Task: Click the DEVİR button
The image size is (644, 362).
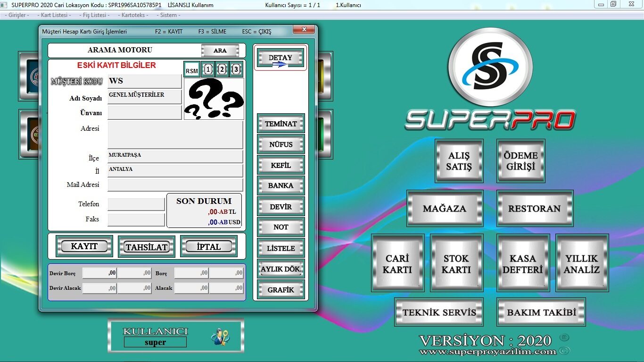Action: pos(281,207)
